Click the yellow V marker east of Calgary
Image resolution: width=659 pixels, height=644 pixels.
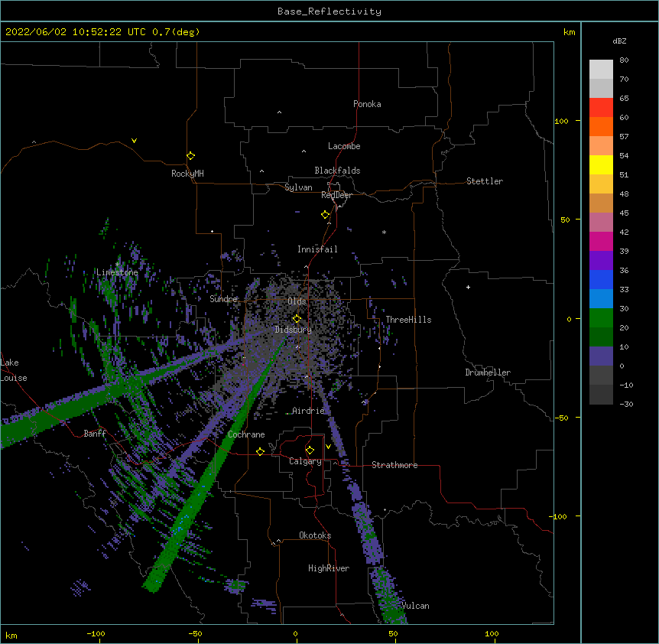(x=328, y=447)
